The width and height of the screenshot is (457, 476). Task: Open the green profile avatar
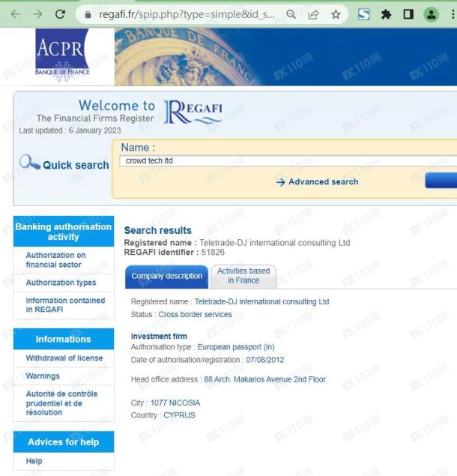pyautogui.click(x=431, y=14)
